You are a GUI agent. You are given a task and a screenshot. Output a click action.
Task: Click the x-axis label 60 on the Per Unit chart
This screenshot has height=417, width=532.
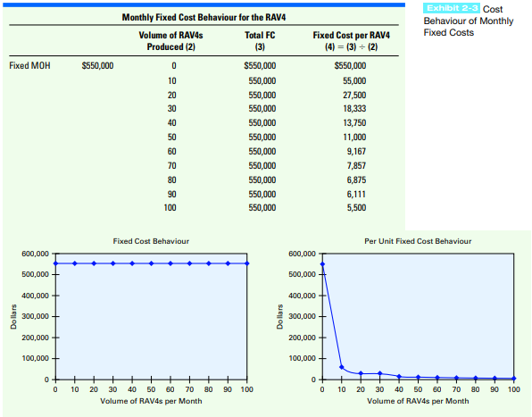437,389
